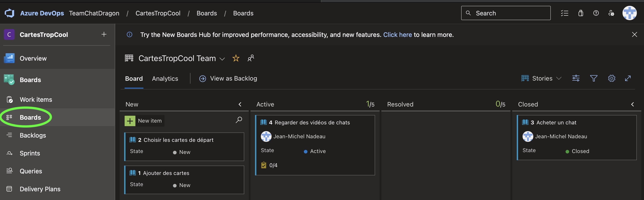Enter full screen mode icon
The height and width of the screenshot is (200, 644).
[628, 78]
